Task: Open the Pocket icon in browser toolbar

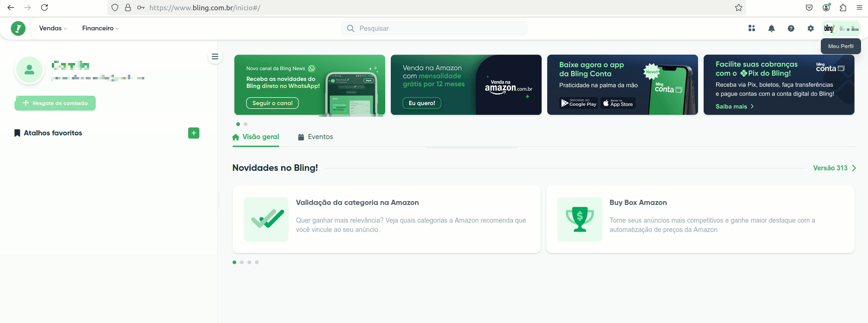Action: point(809,7)
